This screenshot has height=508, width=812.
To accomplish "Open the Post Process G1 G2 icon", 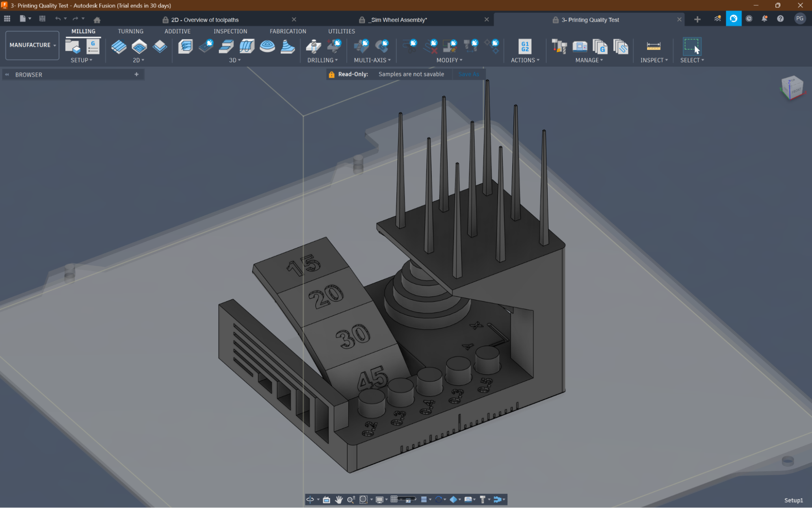I will [525, 47].
